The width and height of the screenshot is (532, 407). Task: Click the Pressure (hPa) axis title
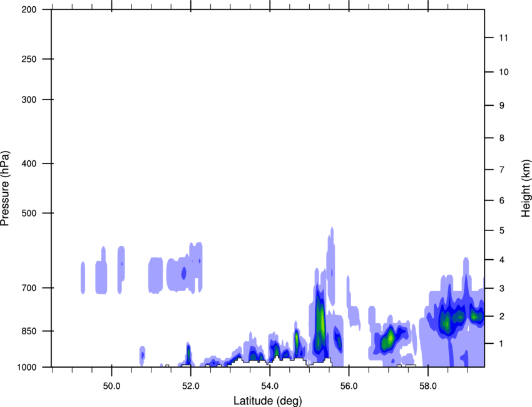click(5, 188)
